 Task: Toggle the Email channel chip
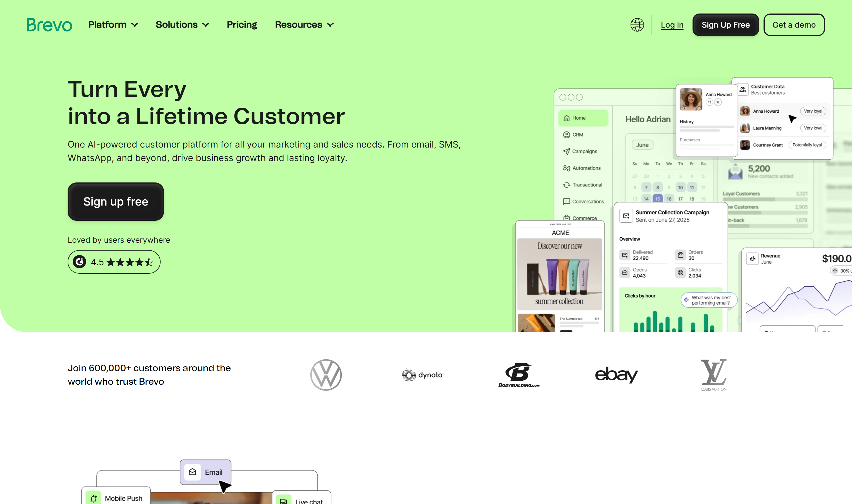tap(205, 472)
